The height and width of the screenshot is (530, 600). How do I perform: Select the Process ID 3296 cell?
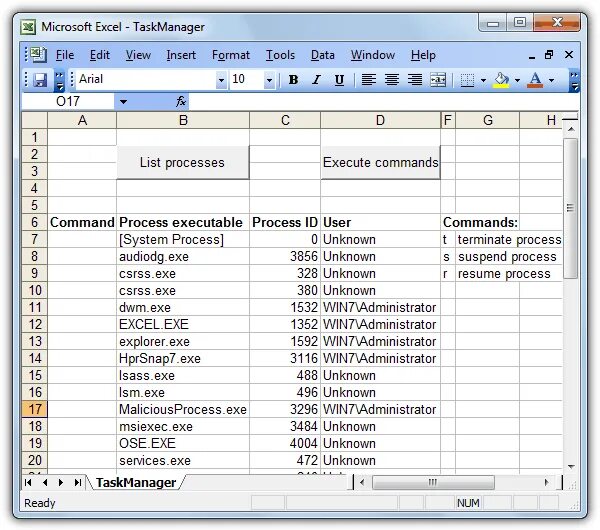[285, 409]
